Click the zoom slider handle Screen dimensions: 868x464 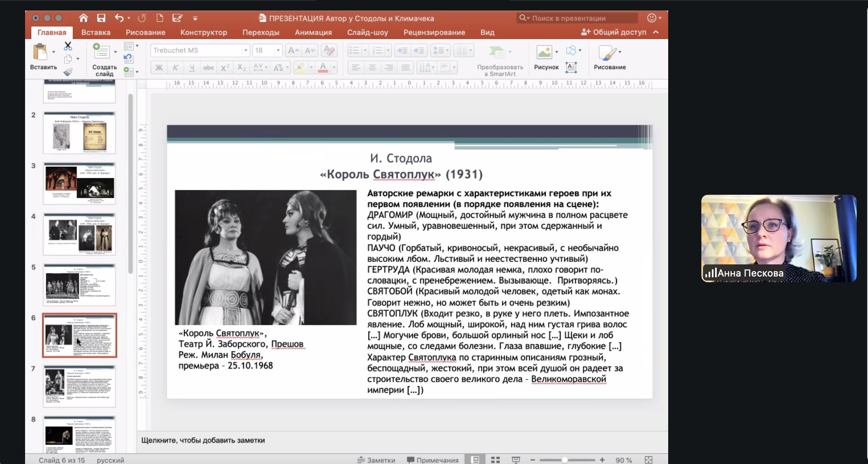(565, 460)
